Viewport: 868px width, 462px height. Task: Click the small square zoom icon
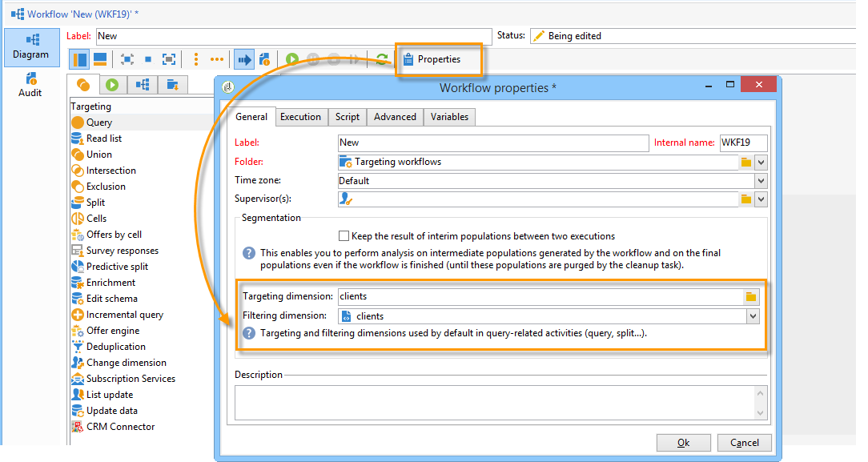148,59
